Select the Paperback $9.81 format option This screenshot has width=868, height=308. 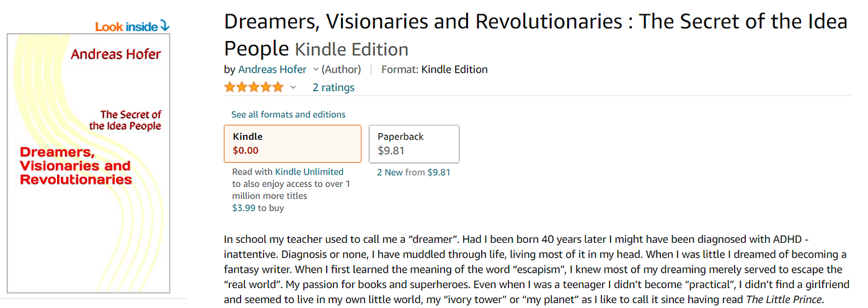point(414,143)
